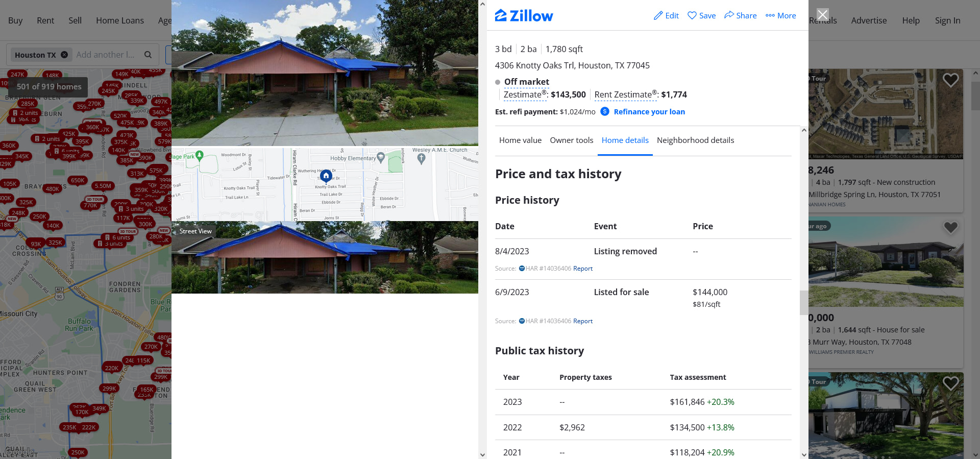Click the 650K map price marker
980x459 pixels.
(78, 180)
